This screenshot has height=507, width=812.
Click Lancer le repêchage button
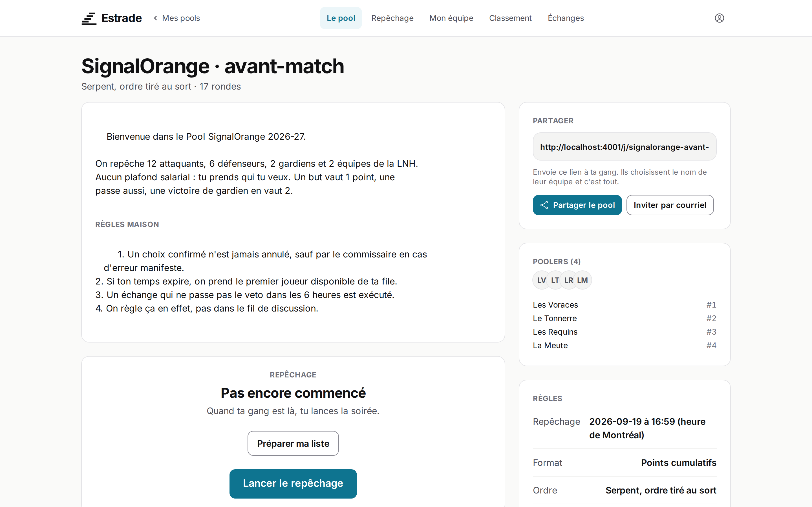tap(293, 484)
